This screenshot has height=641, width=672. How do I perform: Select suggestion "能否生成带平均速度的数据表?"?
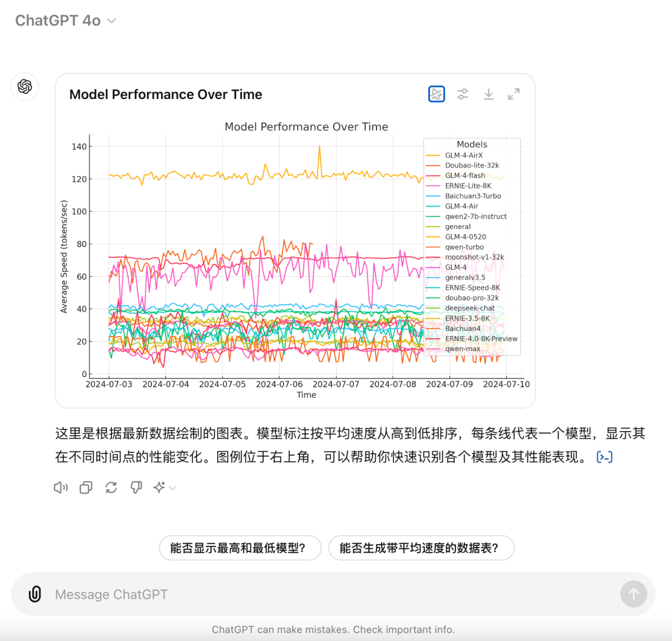click(421, 548)
